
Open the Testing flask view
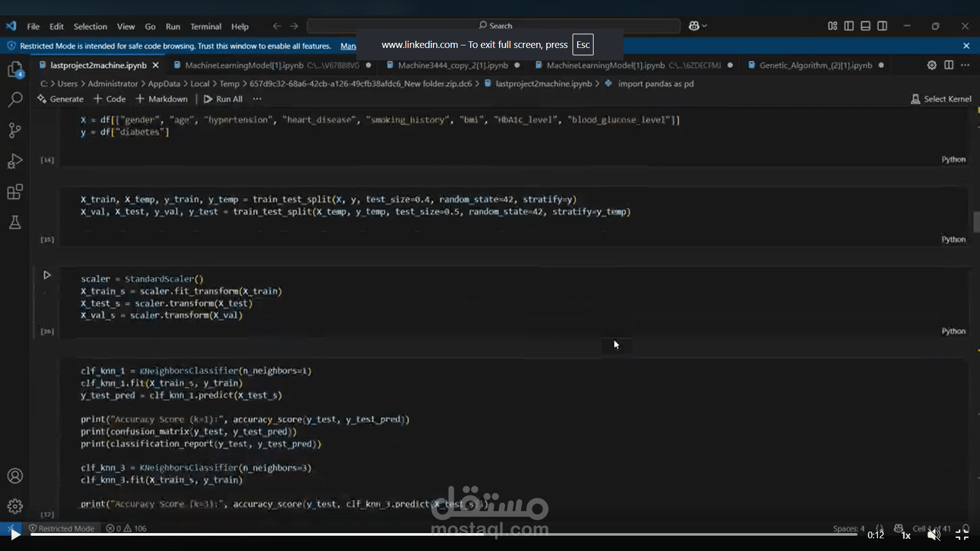(x=15, y=222)
